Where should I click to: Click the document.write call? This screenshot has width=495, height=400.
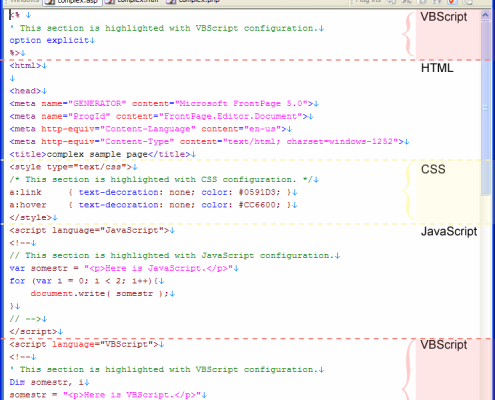point(100,294)
